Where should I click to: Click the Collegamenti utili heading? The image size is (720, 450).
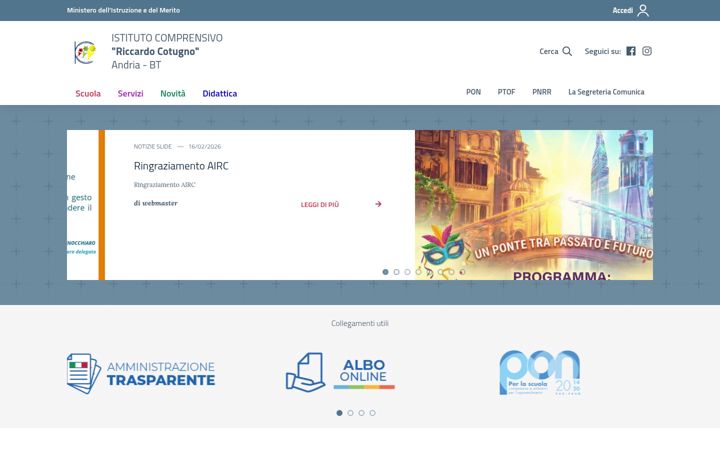point(360,323)
